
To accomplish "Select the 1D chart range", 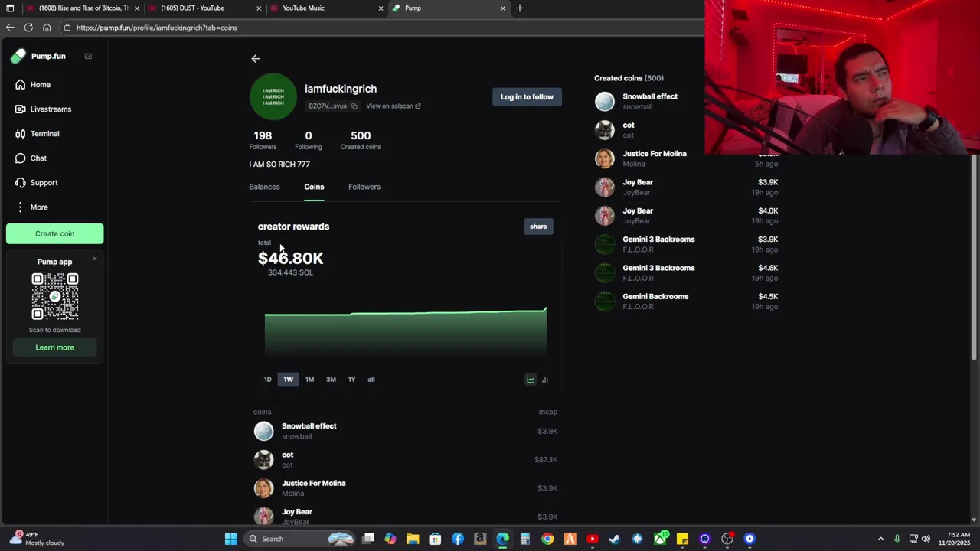I will click(x=267, y=380).
